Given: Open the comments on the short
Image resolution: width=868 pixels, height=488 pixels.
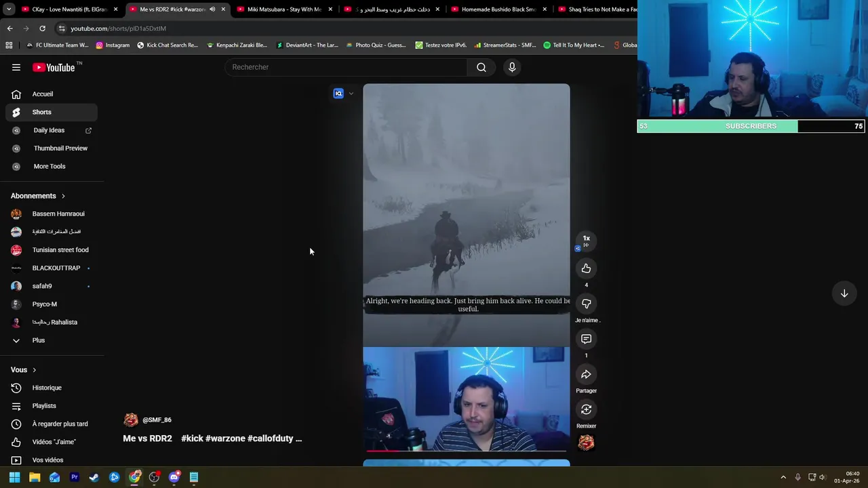Looking at the screenshot, I should pos(587,339).
